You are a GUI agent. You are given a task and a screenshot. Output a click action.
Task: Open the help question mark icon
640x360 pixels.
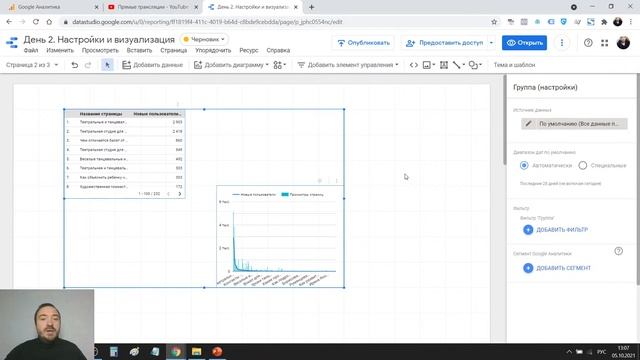pyautogui.click(x=588, y=42)
